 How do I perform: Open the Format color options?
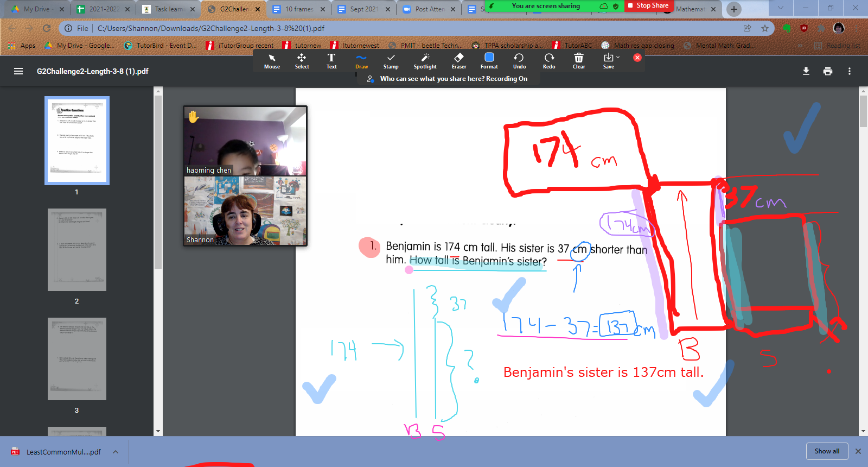tap(489, 61)
